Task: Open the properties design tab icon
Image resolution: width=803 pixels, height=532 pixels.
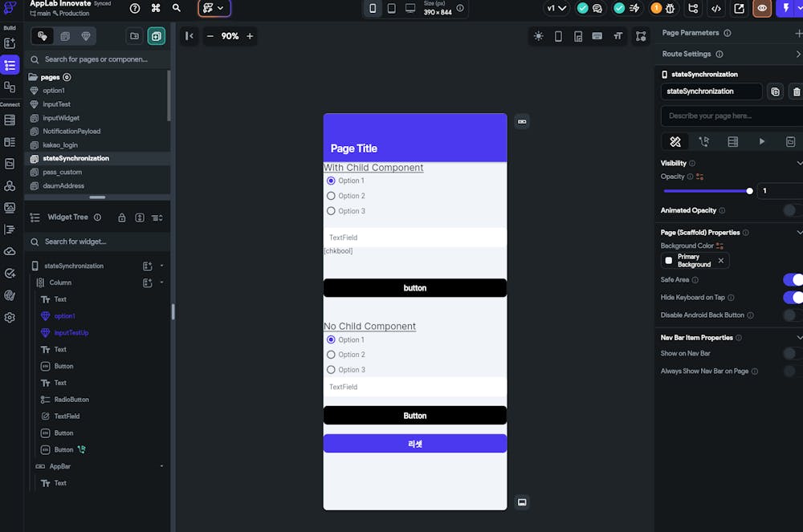Action: pyautogui.click(x=675, y=142)
